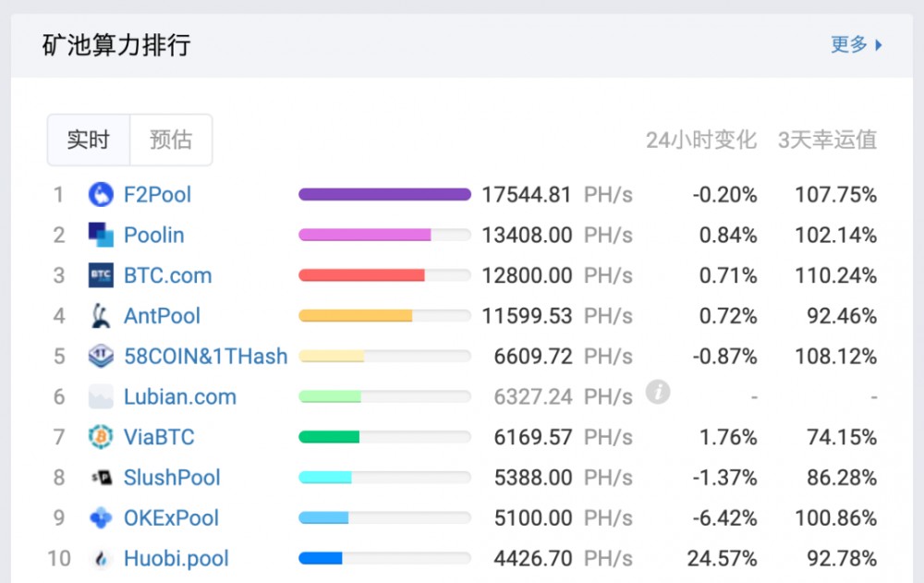Click the Huobi.pool logo icon

click(101, 559)
